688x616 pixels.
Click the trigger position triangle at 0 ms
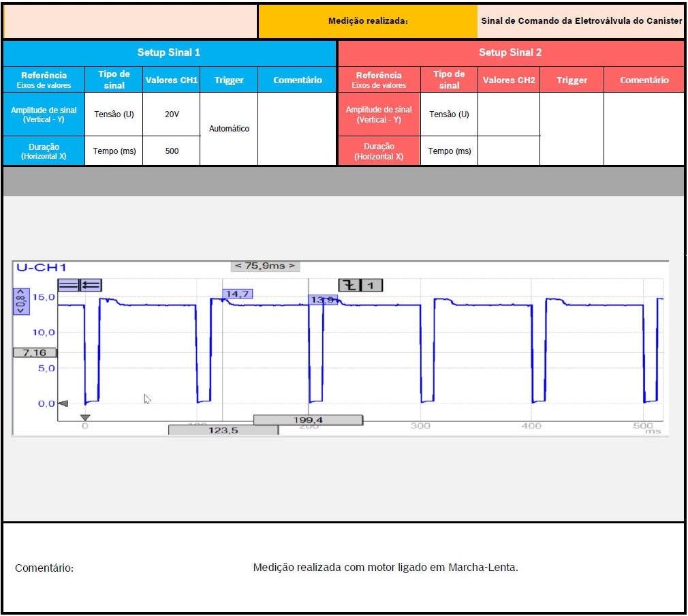click(85, 418)
